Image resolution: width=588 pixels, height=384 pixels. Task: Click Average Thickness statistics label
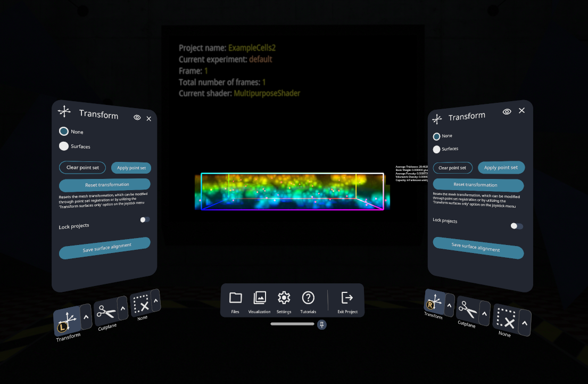point(411,167)
